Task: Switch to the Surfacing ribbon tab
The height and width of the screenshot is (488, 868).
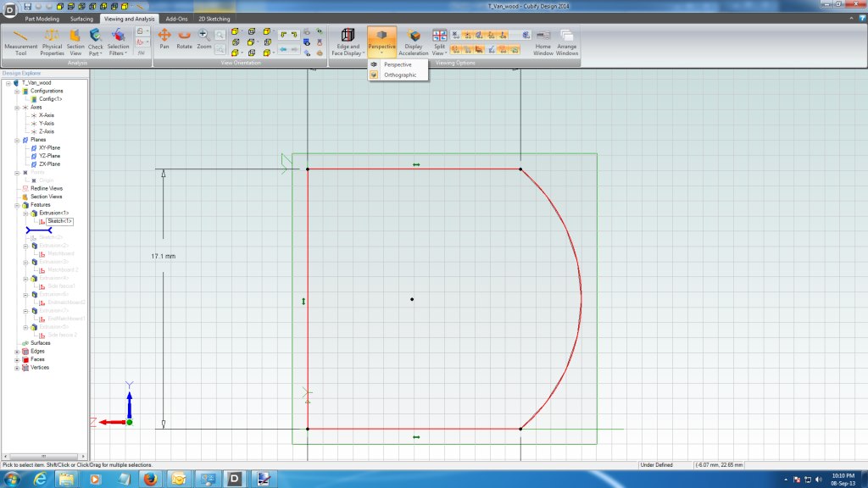Action: coord(83,18)
